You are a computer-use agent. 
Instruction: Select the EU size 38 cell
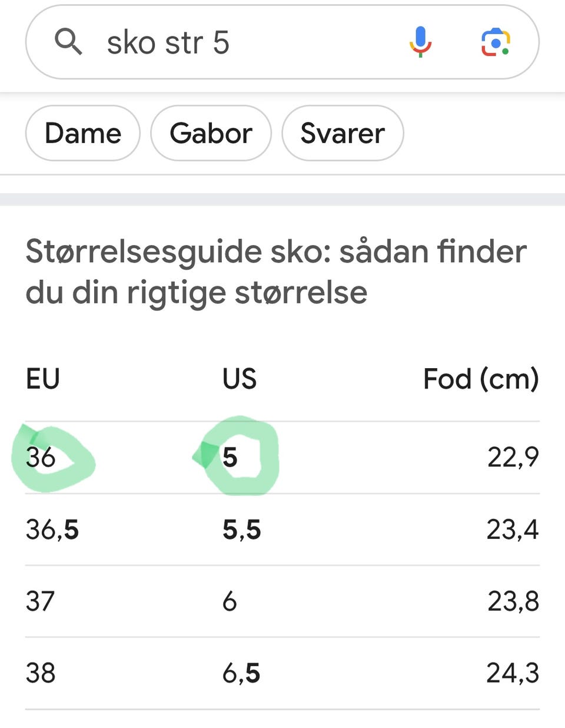41,673
